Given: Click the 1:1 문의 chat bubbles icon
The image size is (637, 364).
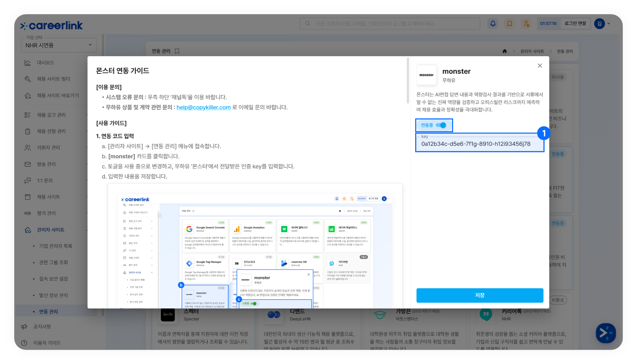Looking at the screenshot, I should [28, 181].
